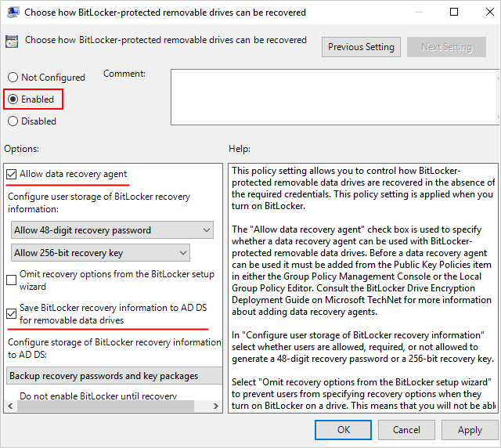Open the Allow 48-digit recovery password dropdown
This screenshot has width=501, height=448.
click(x=112, y=230)
